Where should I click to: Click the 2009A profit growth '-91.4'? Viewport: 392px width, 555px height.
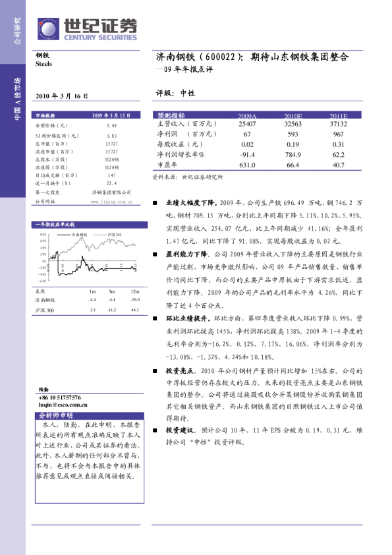(x=247, y=155)
